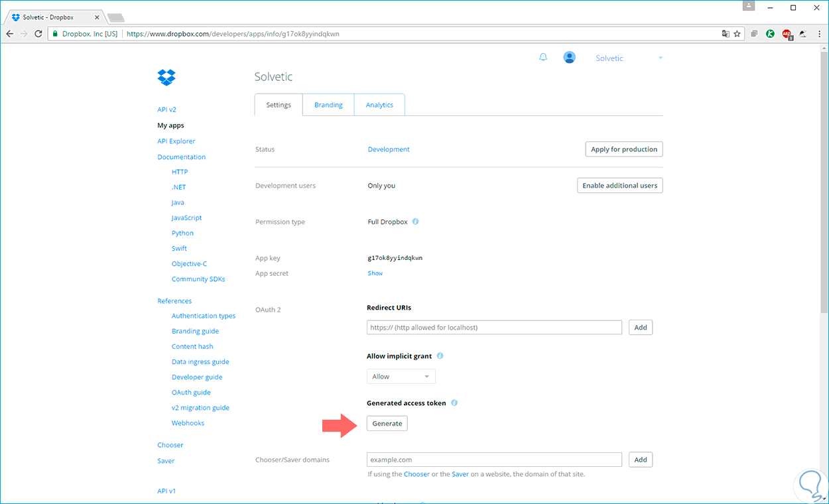Screen dimensions: 829x504
Task: Click the green K extension icon
Action: pos(770,34)
